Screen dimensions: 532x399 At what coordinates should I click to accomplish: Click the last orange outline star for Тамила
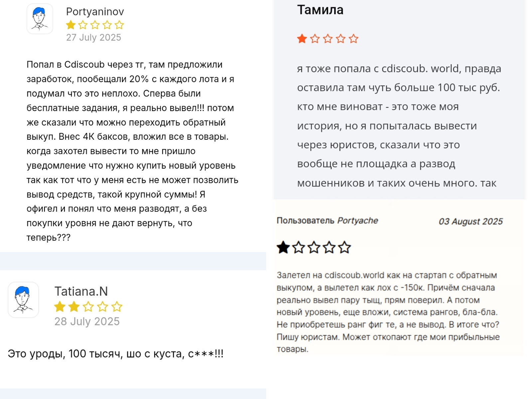coord(353,39)
